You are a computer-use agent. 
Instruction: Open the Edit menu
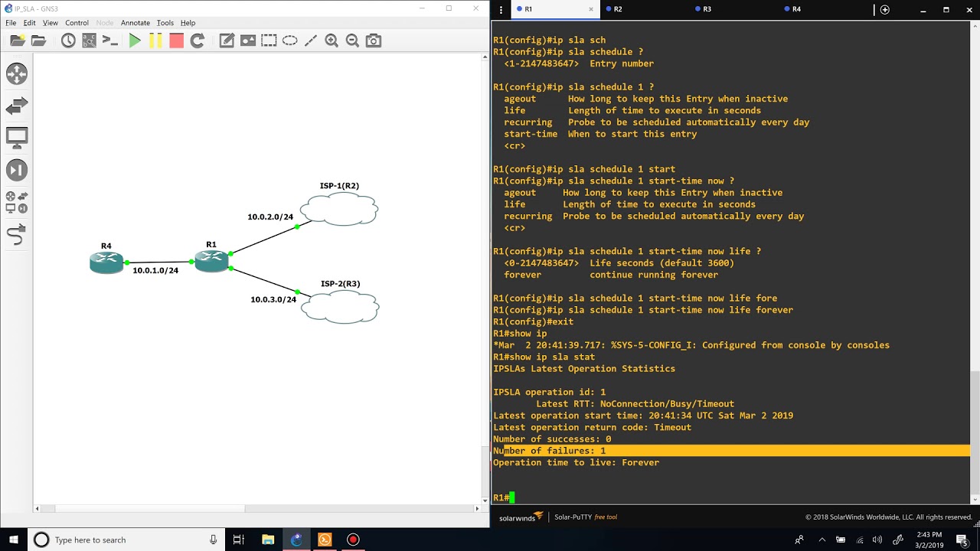[x=29, y=23]
